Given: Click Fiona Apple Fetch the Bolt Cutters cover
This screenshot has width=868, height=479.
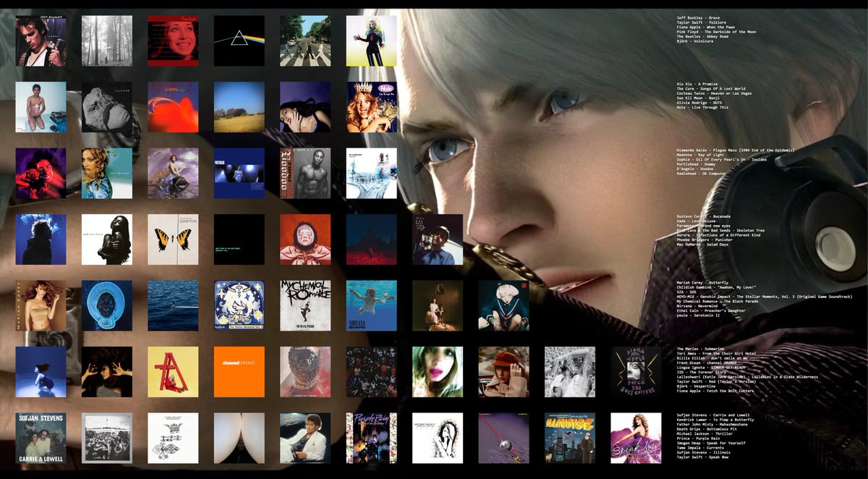Looking at the screenshot, I should pos(637,372).
